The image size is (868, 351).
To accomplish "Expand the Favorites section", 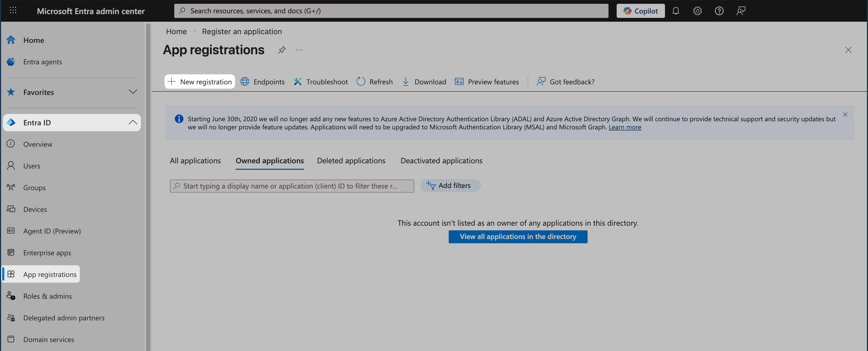I will [x=133, y=92].
